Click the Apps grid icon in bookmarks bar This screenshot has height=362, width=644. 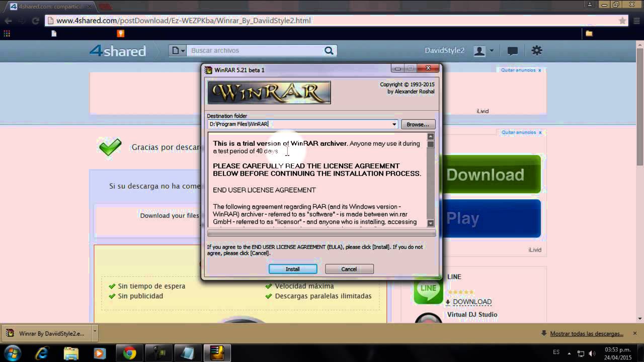(x=7, y=34)
